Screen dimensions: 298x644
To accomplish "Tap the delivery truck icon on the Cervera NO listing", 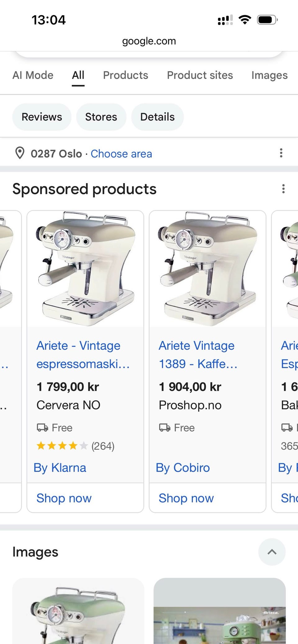I will (43, 428).
